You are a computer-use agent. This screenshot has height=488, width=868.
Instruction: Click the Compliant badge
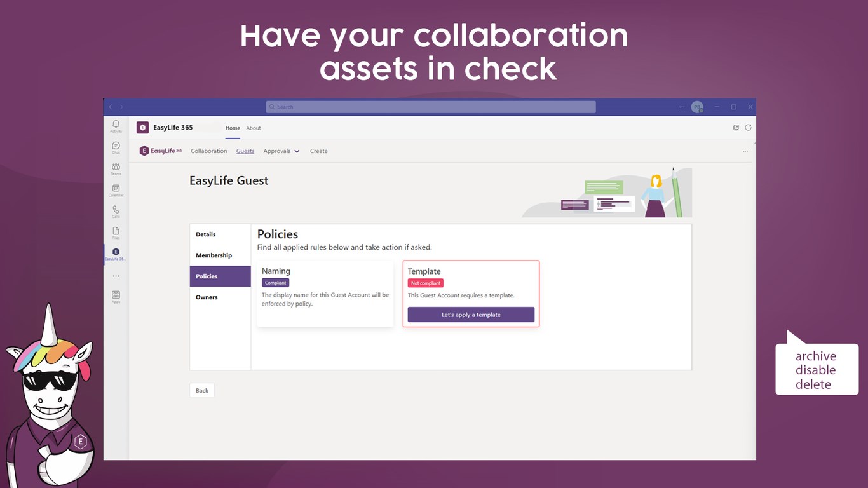click(x=276, y=283)
